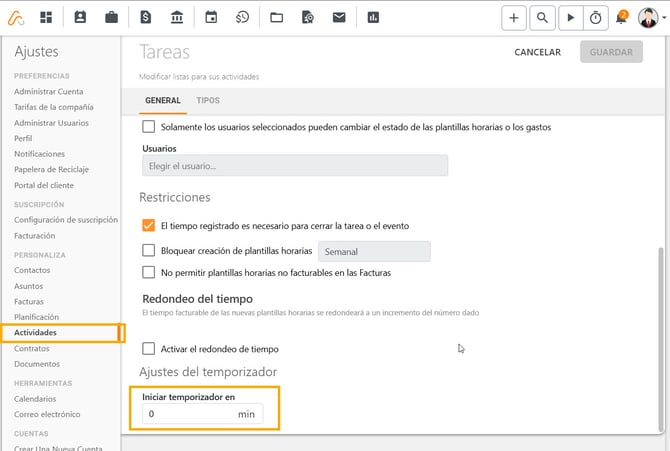Image resolution: width=670 pixels, height=451 pixels.
Task: Open Facturación under Suscripción
Action: click(35, 236)
